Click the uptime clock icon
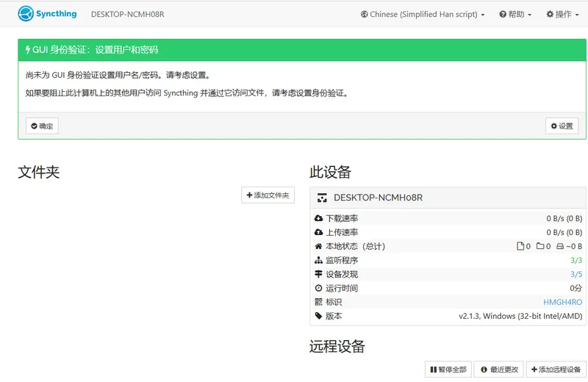The image size is (588, 382). pos(318,288)
